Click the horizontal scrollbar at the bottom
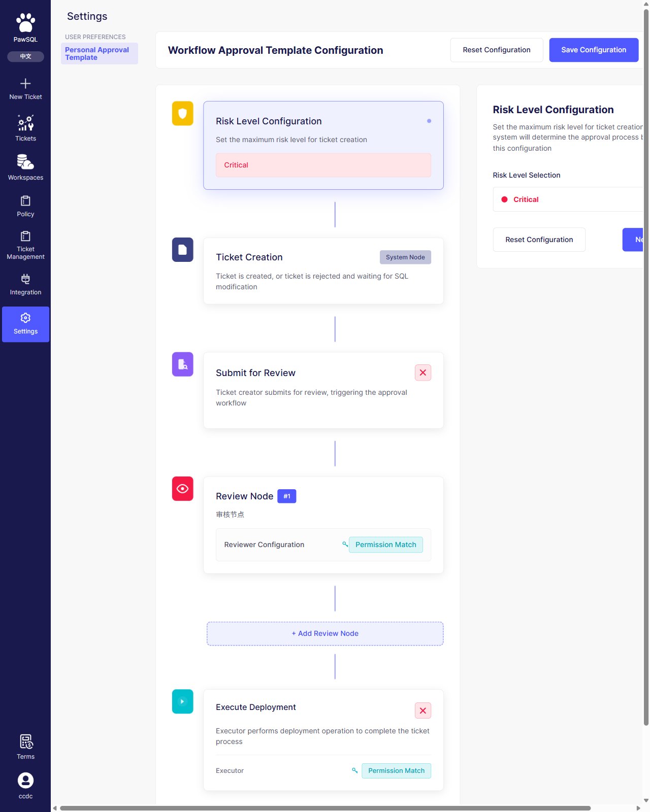 coord(325,808)
